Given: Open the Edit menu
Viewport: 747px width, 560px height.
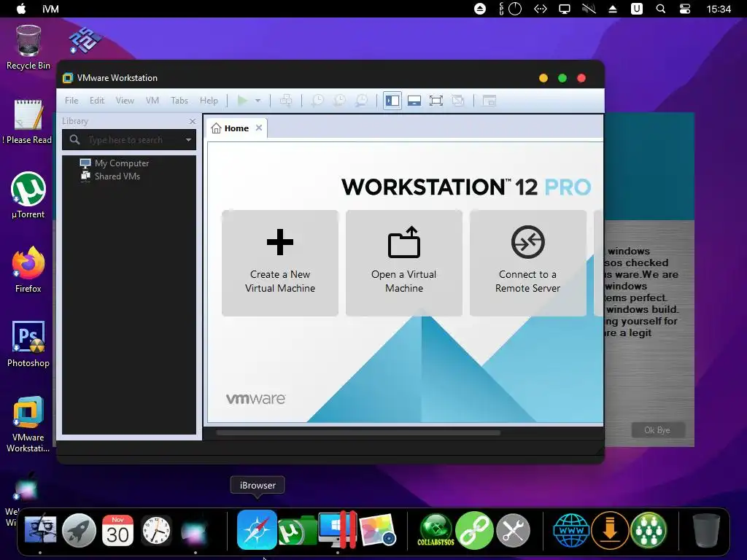Looking at the screenshot, I should click(x=97, y=101).
